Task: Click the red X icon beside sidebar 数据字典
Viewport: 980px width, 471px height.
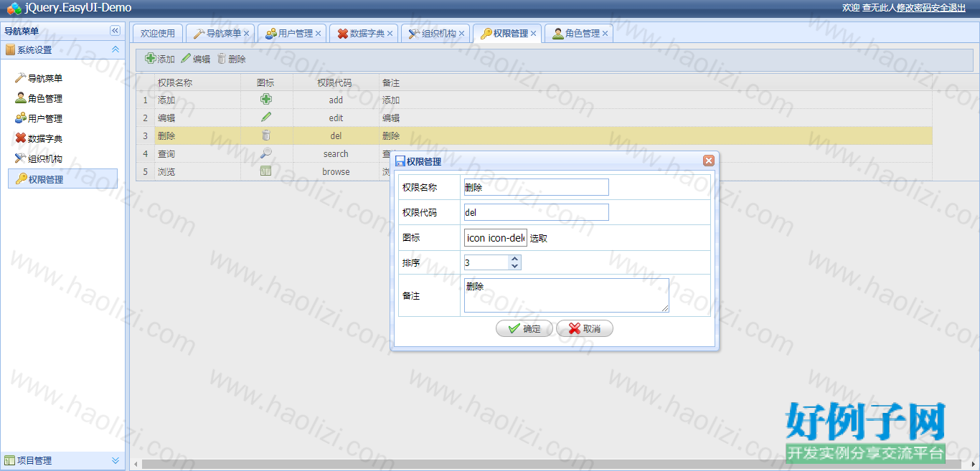Action: [21, 138]
